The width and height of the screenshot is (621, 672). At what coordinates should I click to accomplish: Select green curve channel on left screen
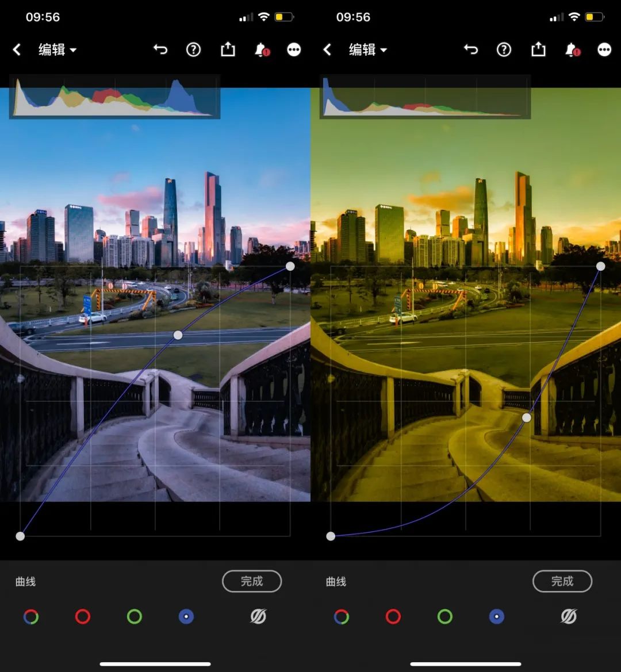135,617
